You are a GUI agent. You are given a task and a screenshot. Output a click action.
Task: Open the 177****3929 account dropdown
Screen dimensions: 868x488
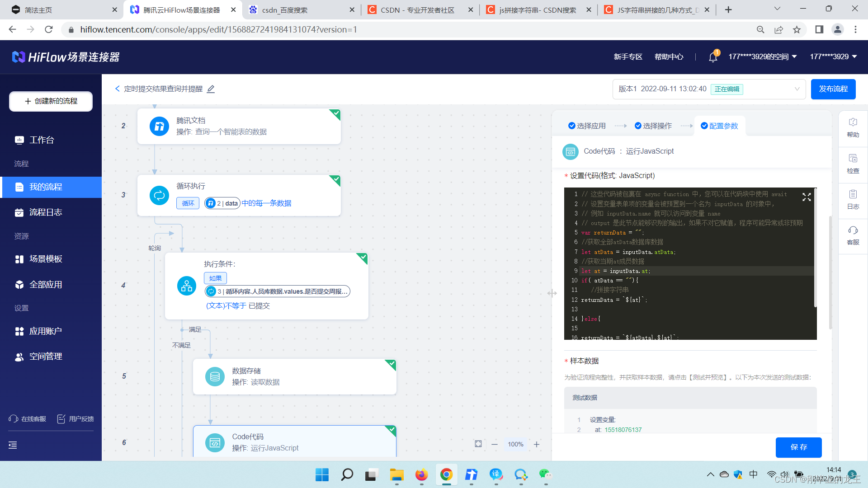[x=833, y=57]
